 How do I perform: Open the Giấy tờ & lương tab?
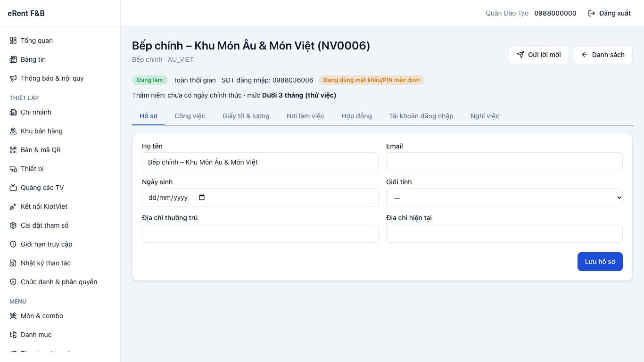pyautogui.click(x=246, y=116)
